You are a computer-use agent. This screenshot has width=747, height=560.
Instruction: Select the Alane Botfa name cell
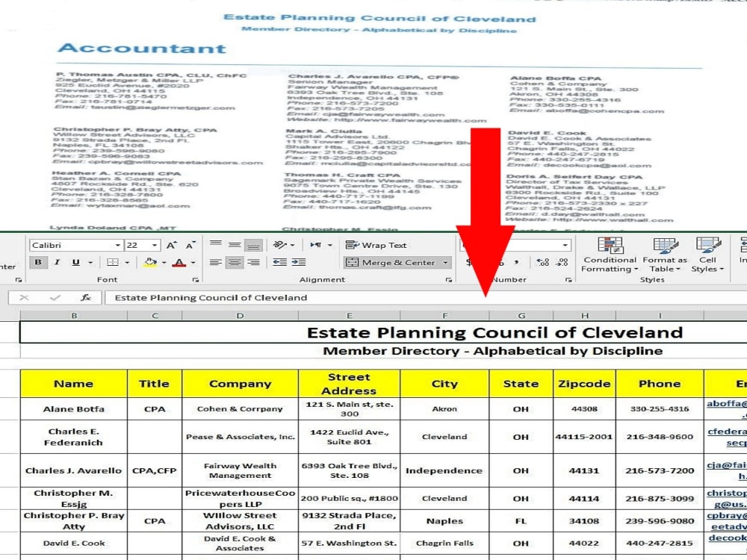tap(74, 409)
